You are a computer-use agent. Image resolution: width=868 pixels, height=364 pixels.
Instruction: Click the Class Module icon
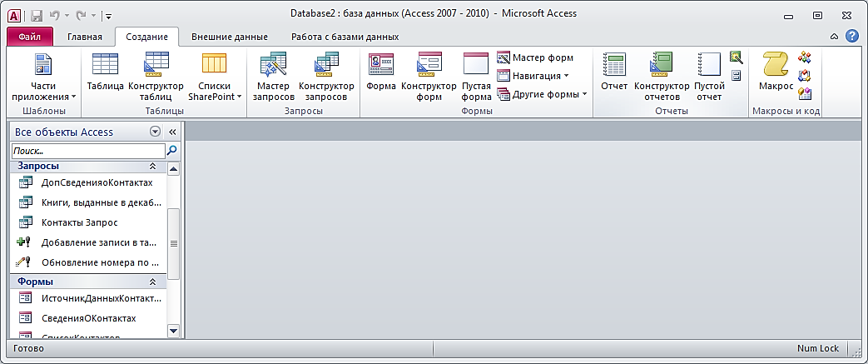[805, 75]
